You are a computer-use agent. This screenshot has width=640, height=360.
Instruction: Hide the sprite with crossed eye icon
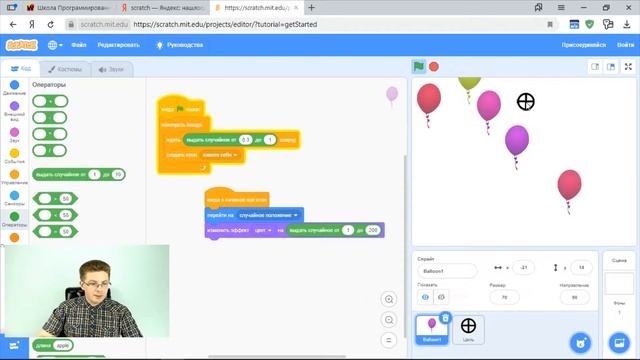[x=441, y=297]
